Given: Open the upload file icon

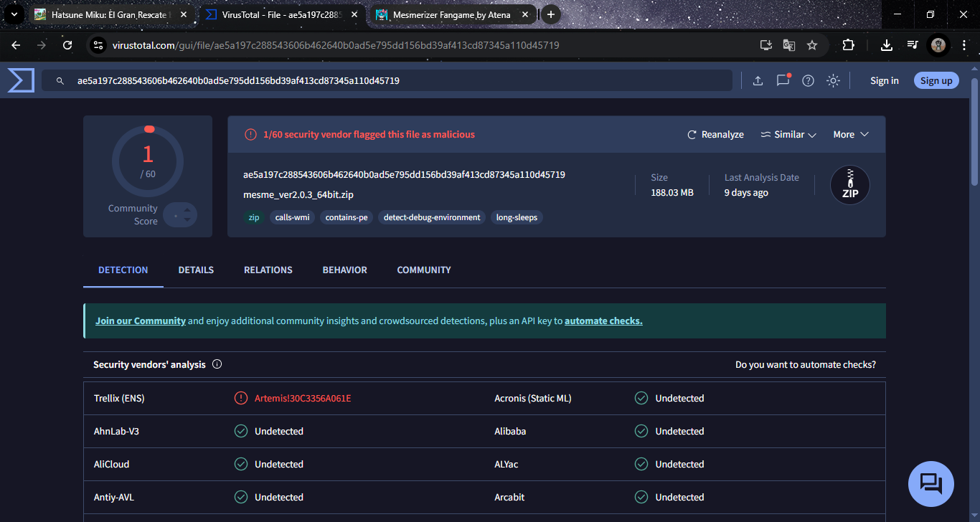Looking at the screenshot, I should click(x=758, y=81).
